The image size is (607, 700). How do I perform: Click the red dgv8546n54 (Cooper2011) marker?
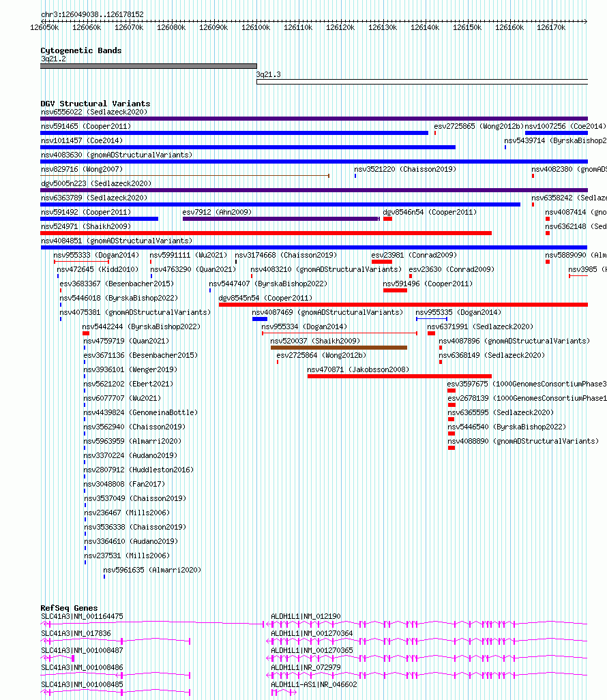pos(387,219)
